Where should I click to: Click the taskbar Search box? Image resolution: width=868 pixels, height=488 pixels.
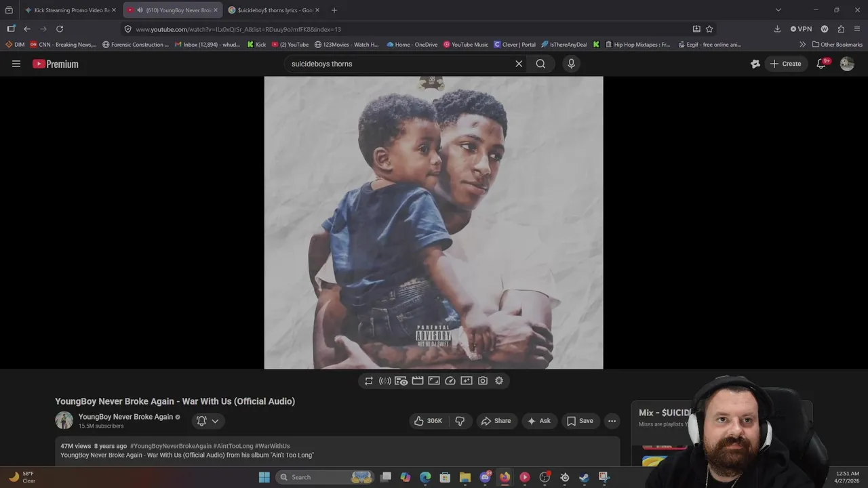(325, 477)
